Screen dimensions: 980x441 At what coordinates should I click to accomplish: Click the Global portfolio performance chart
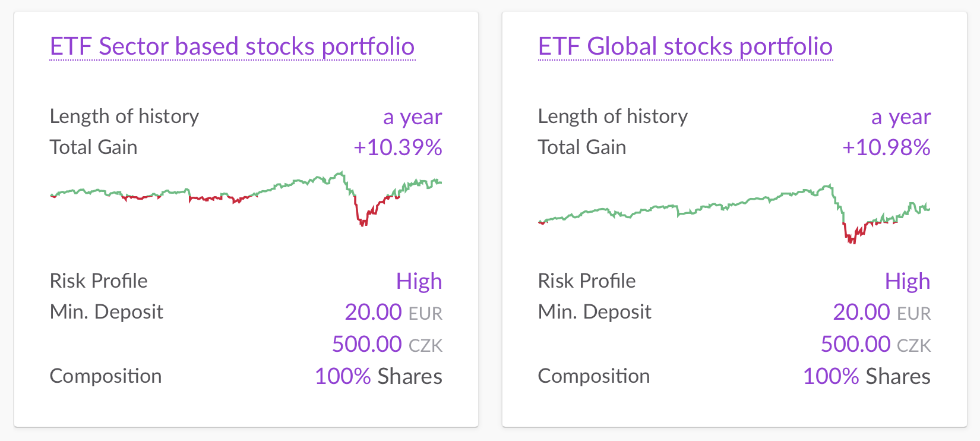click(734, 214)
